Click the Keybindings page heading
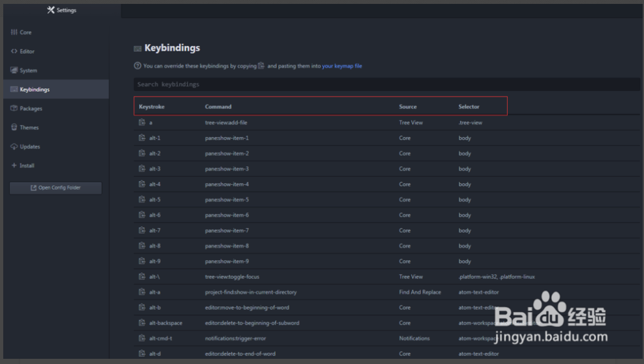This screenshot has height=364, width=644. (172, 47)
